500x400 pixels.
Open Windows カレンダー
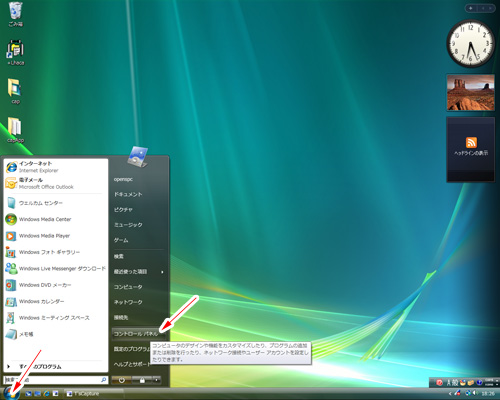tap(56, 301)
